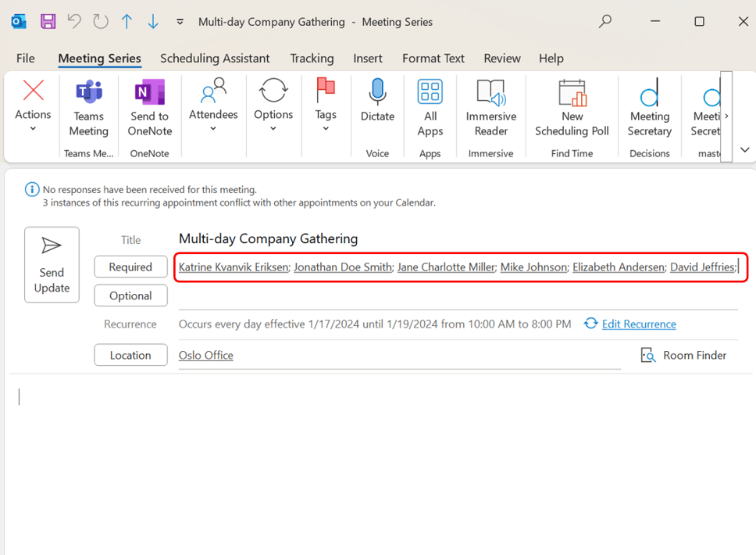Switch to the Scheduling Assistant tab

point(215,58)
